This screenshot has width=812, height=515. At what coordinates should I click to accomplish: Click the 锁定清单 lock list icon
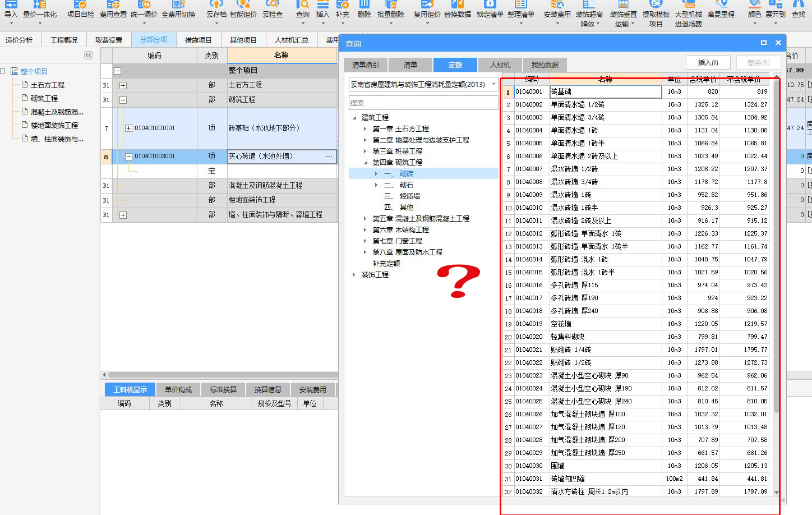point(490,10)
